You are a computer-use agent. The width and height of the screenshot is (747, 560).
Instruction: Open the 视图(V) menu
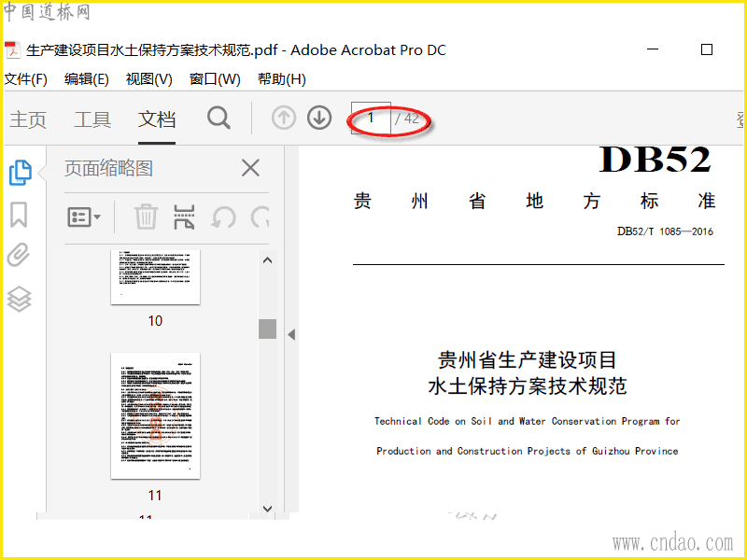pyautogui.click(x=148, y=79)
